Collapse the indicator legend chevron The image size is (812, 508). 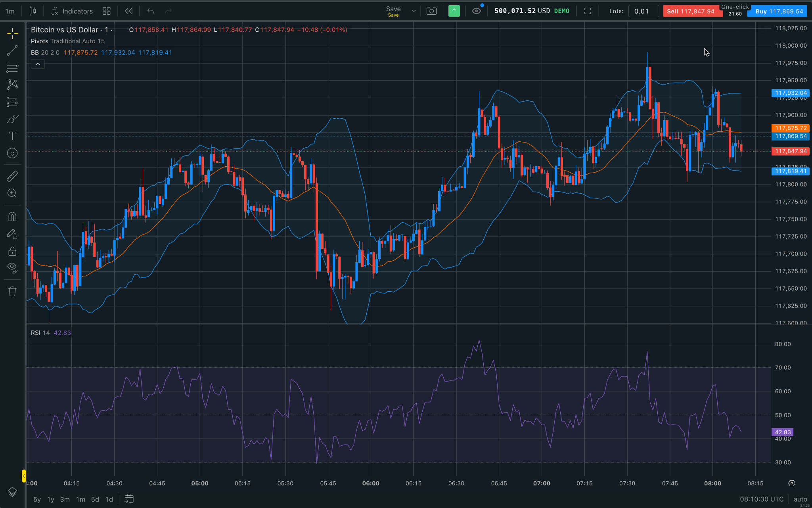[38, 64]
